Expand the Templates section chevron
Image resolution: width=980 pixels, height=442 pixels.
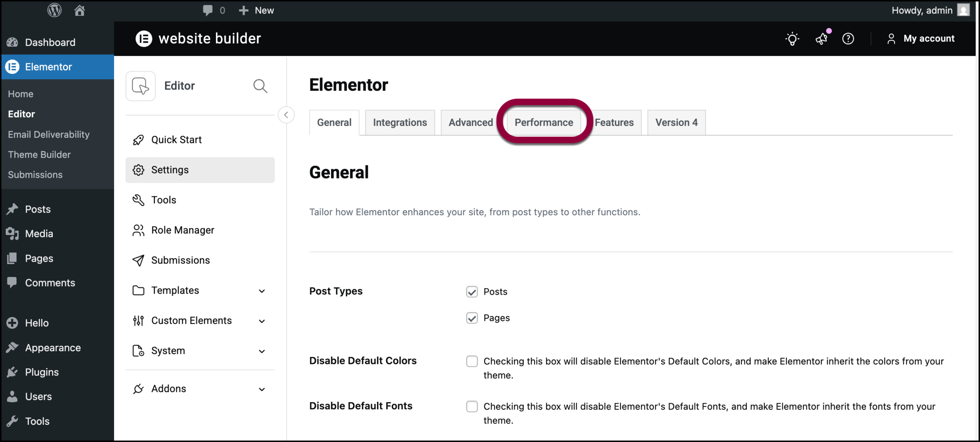point(262,291)
